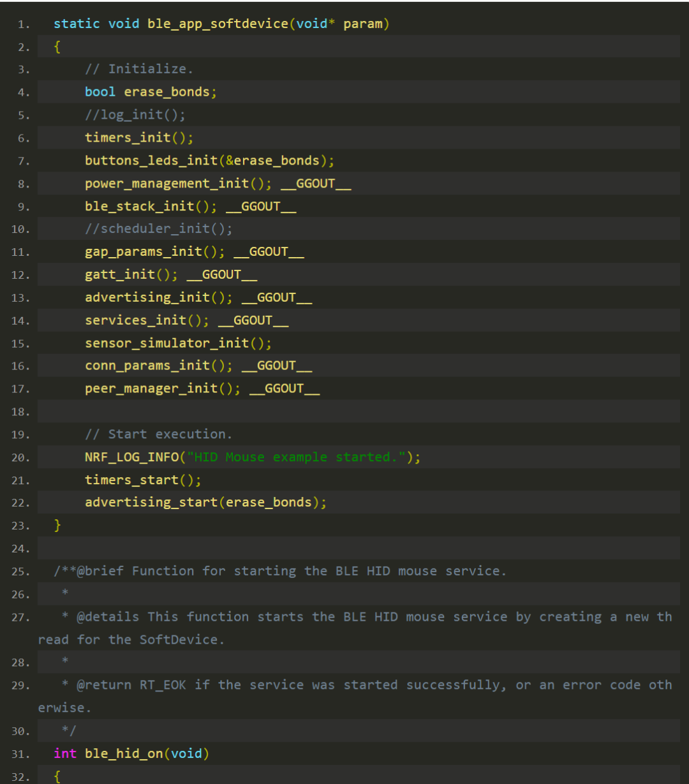The image size is (689, 784).
Task: Click the comment end '*/' on line 30
Action: pyautogui.click(x=69, y=731)
